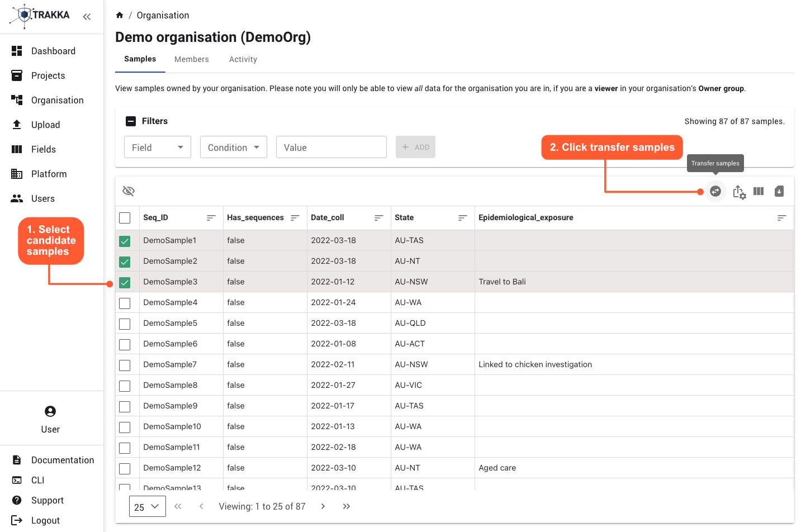This screenshot has width=801, height=532.
Task: Open CLI page in sidebar
Action: point(51,480)
